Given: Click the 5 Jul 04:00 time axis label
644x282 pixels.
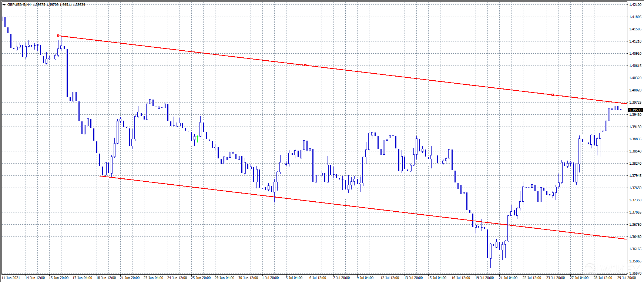Looking at the screenshot, I should pyautogui.click(x=294, y=278).
